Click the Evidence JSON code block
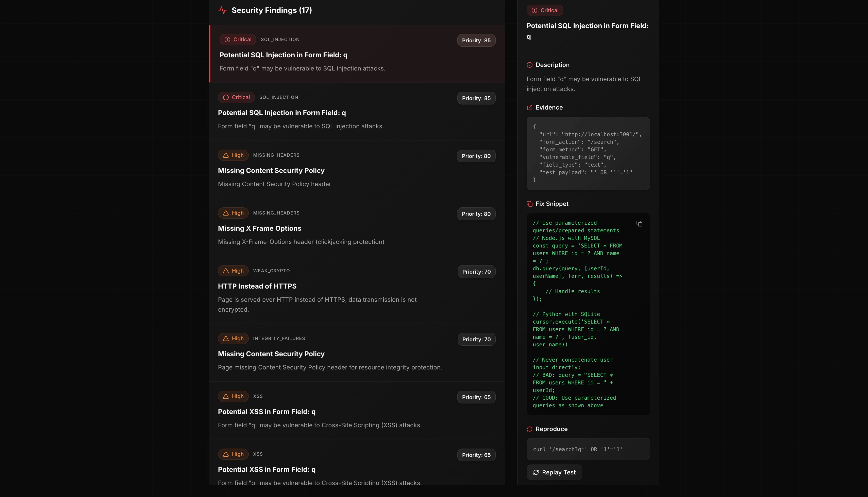Screen dimensions: 868x497 [588, 153]
